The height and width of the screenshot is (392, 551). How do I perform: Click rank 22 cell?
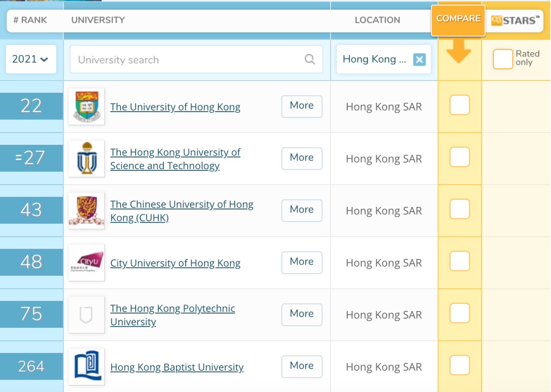31,106
